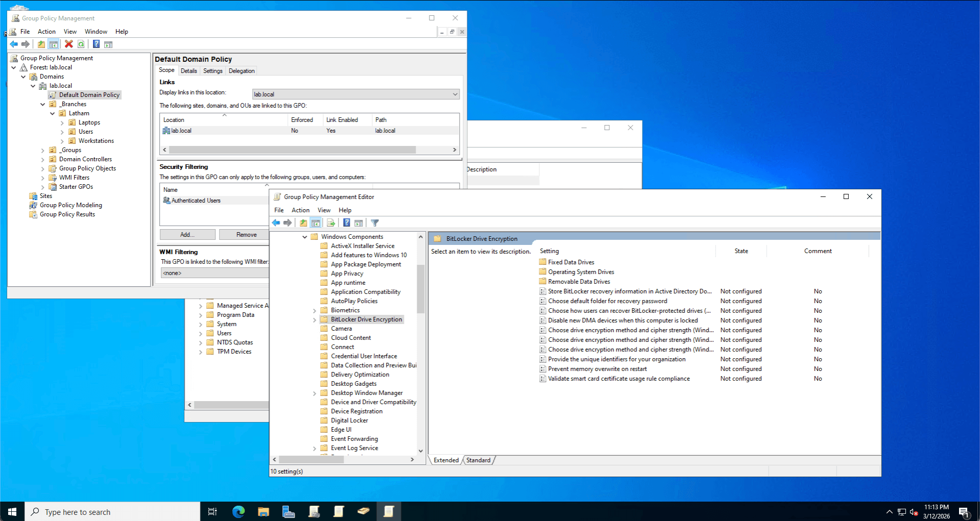Click the Setting column header
Screen dimensions: 980x521
[x=626, y=251]
